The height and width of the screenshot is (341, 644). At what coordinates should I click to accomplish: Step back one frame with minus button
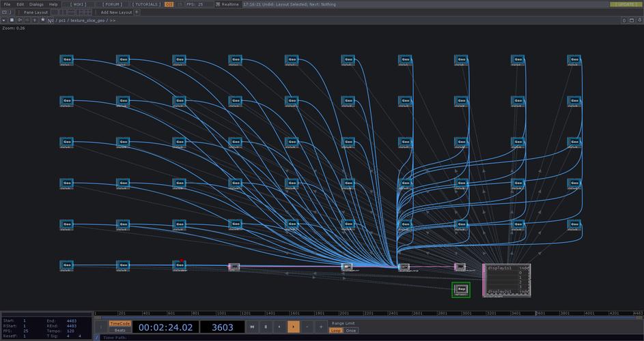307,327
